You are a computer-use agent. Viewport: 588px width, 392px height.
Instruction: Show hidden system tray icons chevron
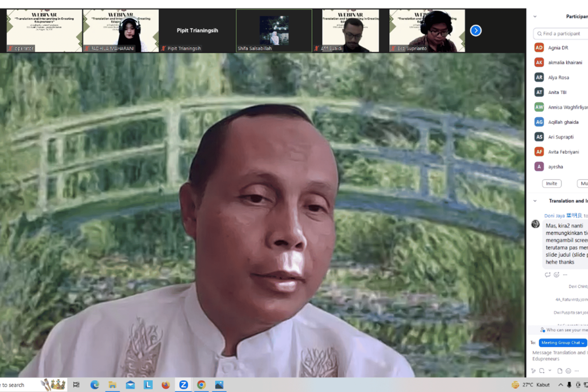560,385
